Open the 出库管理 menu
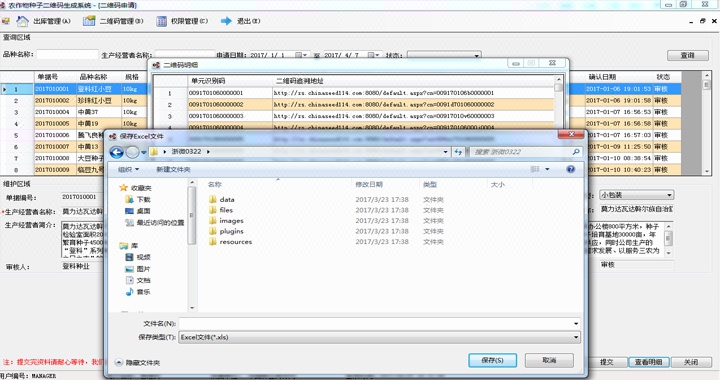Screen dimensions: 720x380 [x=51, y=21]
